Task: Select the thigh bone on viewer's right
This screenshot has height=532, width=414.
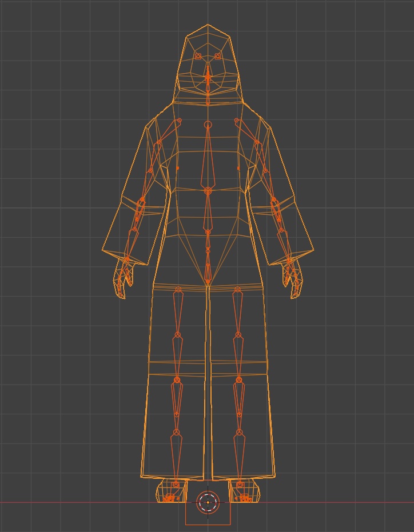Action: (238, 312)
